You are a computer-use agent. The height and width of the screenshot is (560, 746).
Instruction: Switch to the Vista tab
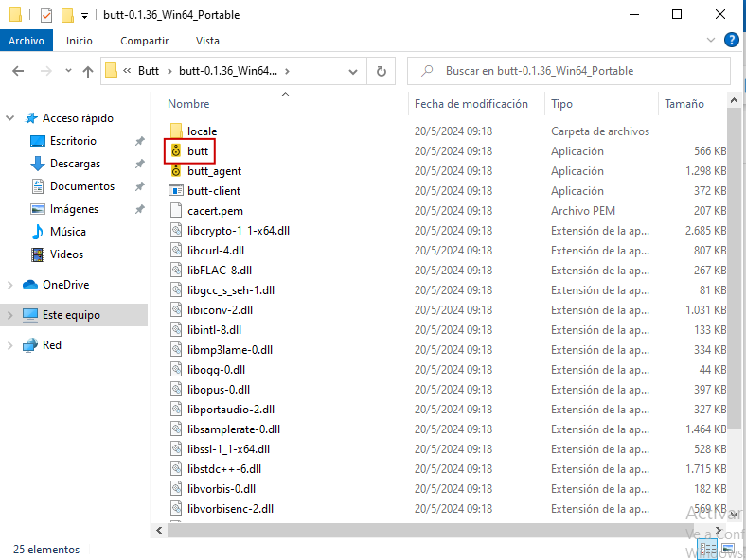[x=207, y=41]
